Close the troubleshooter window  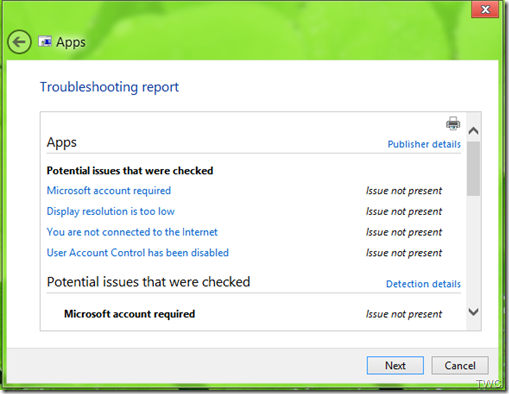pyautogui.click(x=485, y=9)
